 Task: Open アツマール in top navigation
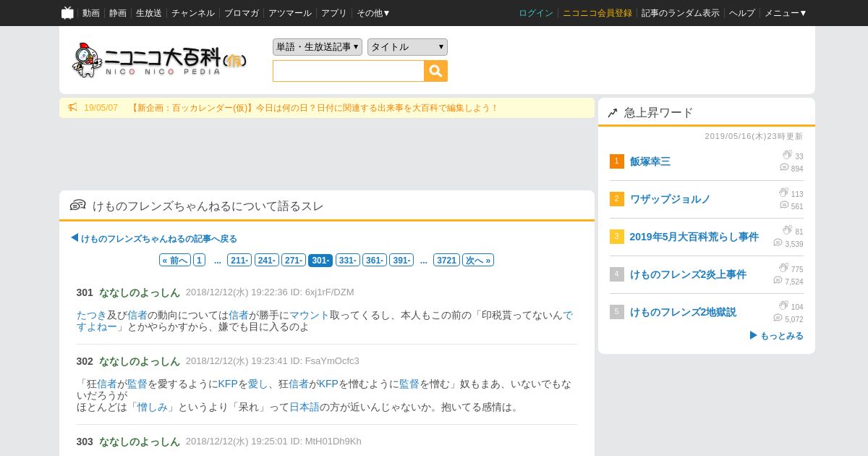coord(290,13)
